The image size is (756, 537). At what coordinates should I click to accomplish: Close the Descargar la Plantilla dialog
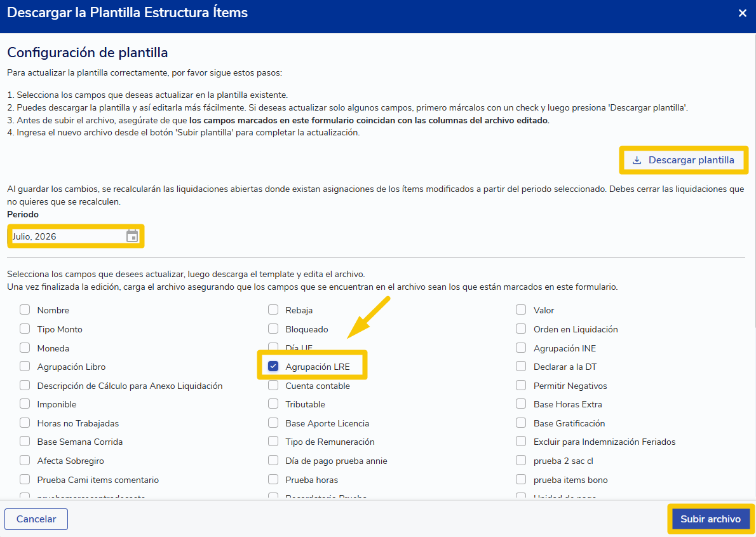point(742,13)
